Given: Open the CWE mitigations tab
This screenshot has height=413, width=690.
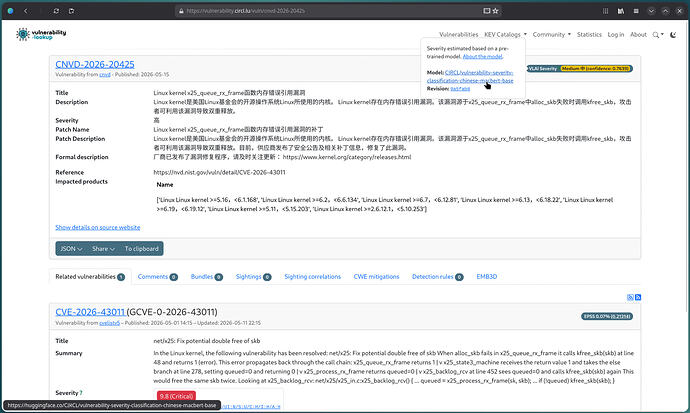Looking at the screenshot, I should coord(376,277).
